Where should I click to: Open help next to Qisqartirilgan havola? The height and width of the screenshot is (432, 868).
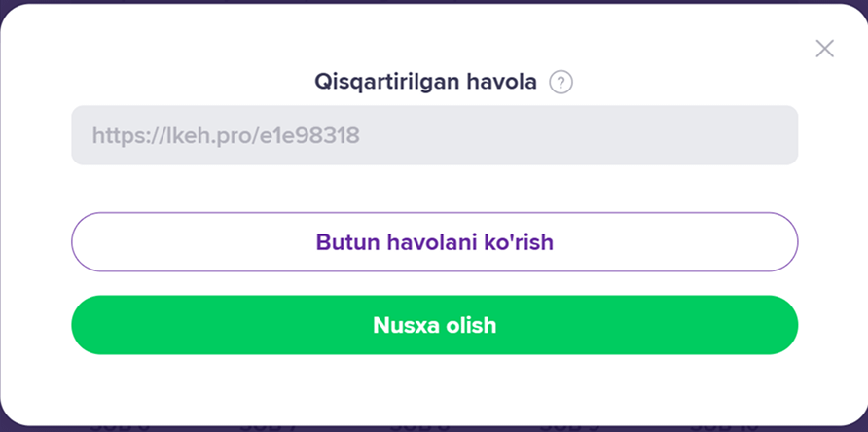point(561,83)
